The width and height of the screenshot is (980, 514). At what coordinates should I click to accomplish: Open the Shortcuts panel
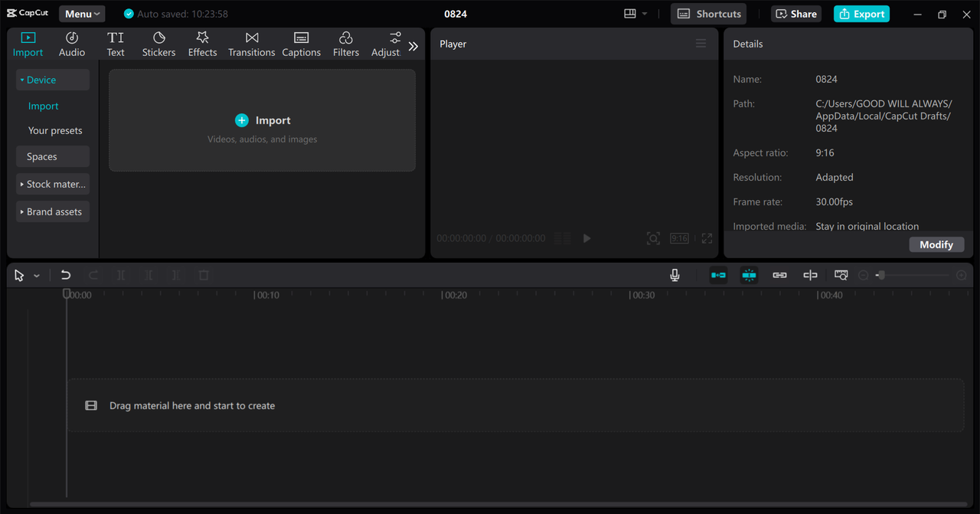[x=709, y=14]
